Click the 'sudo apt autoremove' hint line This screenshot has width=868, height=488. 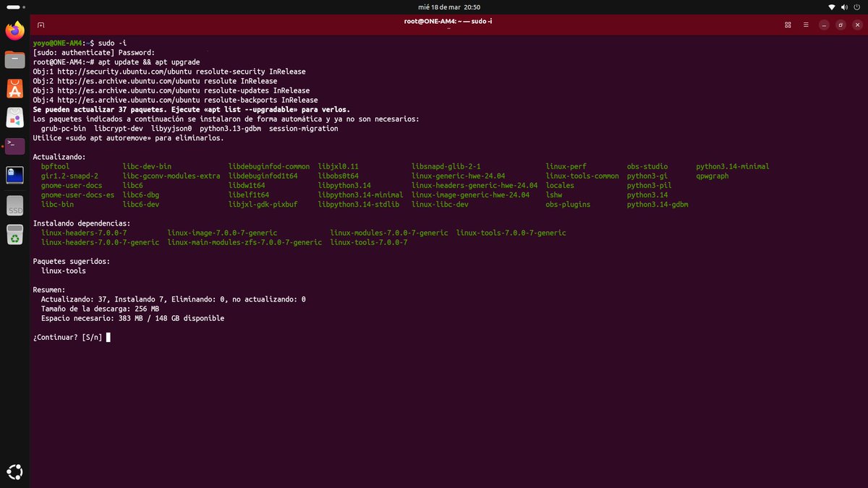tap(128, 137)
